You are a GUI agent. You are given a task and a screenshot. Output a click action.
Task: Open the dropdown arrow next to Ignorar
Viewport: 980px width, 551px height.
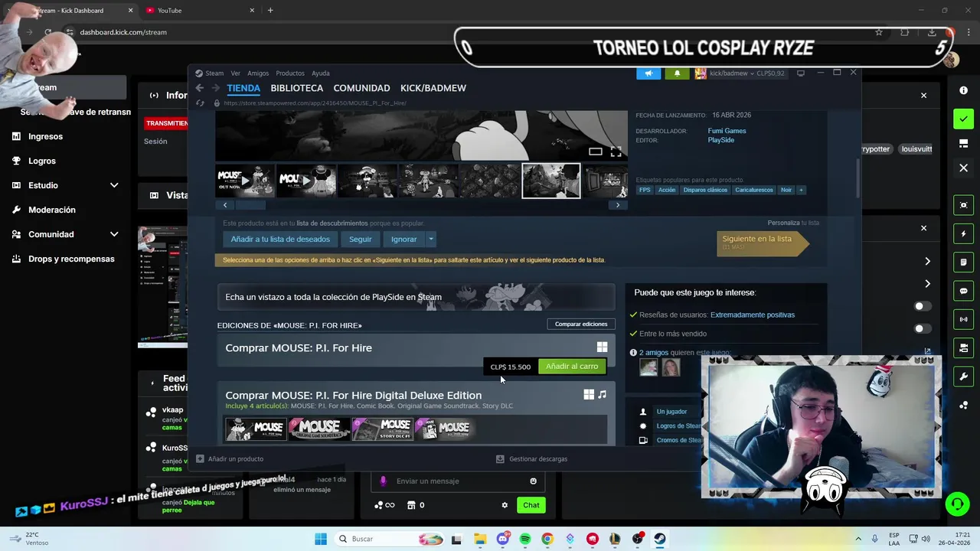tap(431, 239)
